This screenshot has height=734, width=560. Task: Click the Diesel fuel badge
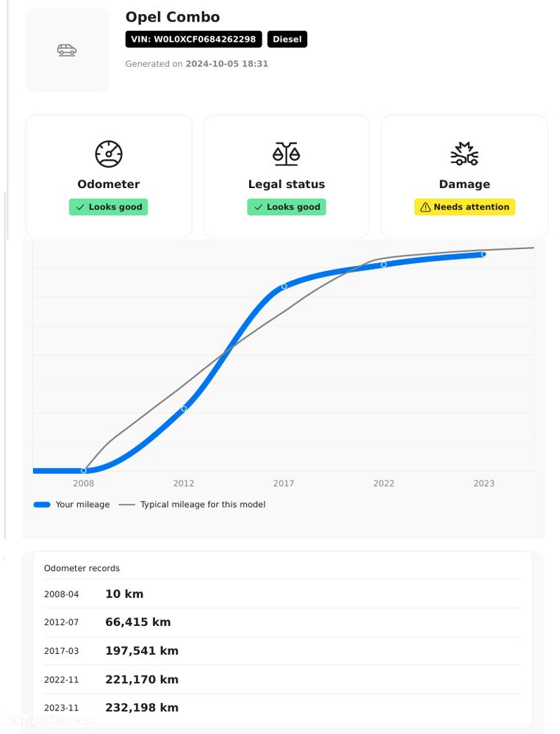(x=287, y=40)
